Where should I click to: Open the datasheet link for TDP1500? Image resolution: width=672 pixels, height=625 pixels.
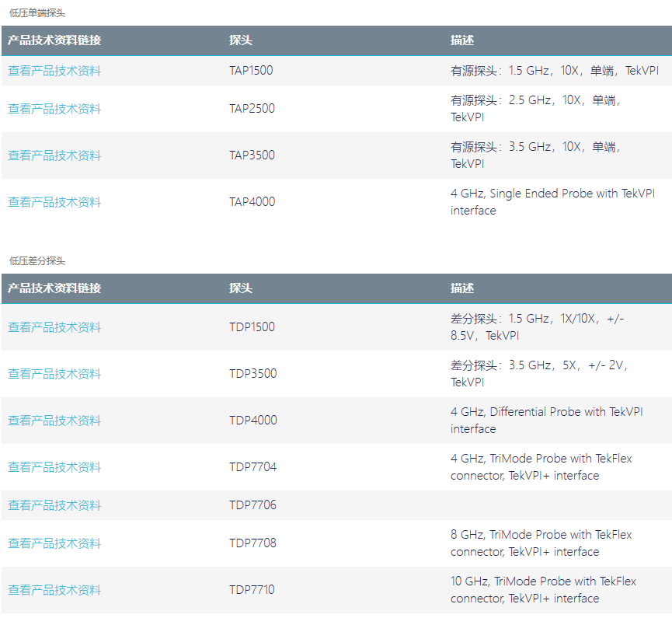click(54, 327)
